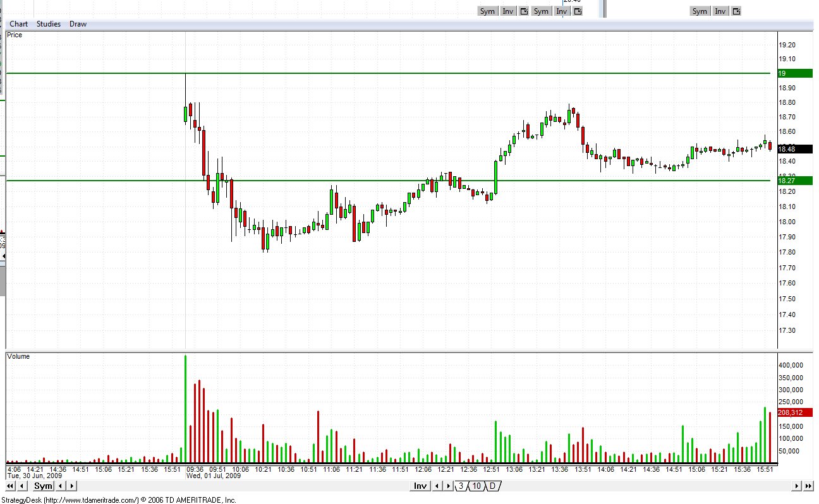
Task: Click the far-right Inv button in top strip
Action: (x=720, y=11)
